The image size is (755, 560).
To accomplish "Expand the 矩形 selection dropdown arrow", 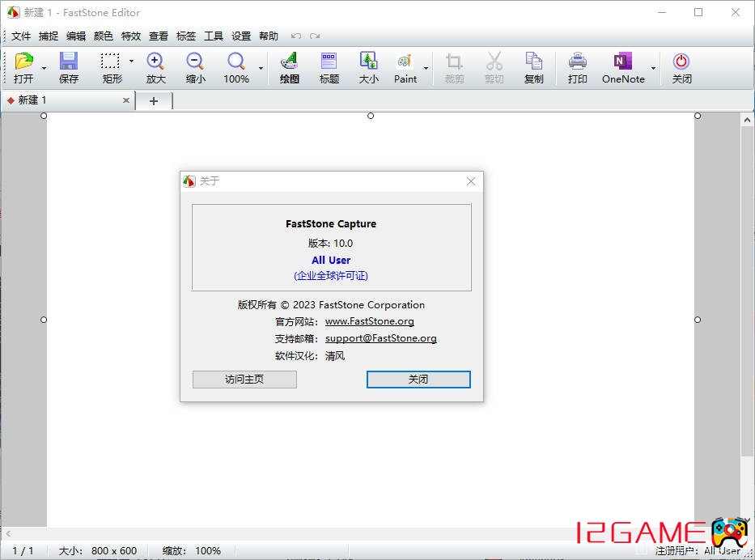I will point(131,62).
